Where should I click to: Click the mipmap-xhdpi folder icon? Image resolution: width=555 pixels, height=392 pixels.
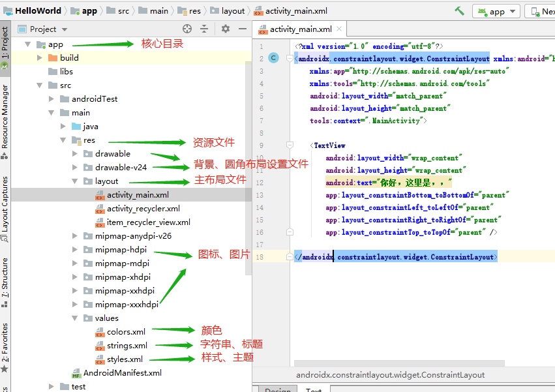pyautogui.click(x=88, y=277)
